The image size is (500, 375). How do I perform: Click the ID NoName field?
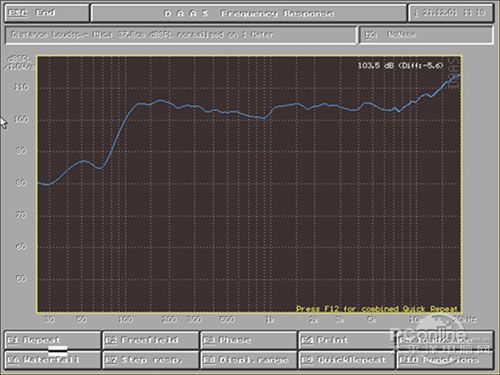[x=426, y=35]
